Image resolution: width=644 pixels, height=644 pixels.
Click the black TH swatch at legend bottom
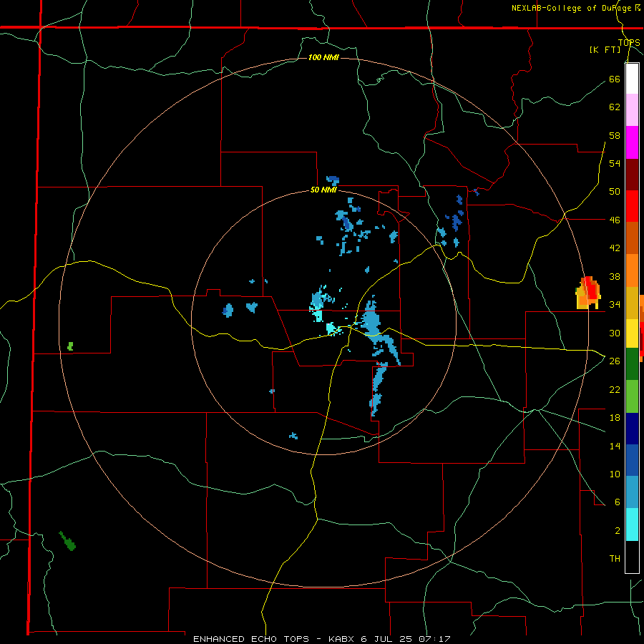(x=632, y=557)
